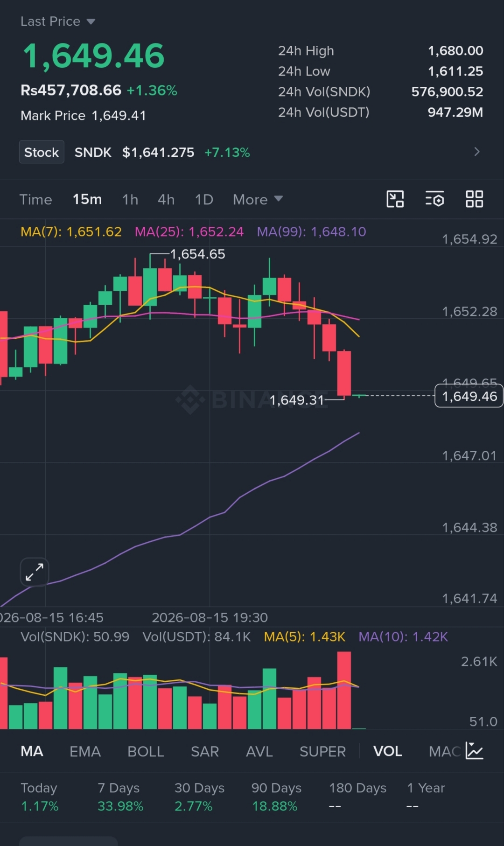This screenshot has height=846, width=504.
Task: Open SNDK stock details chevron
Action: tap(476, 152)
